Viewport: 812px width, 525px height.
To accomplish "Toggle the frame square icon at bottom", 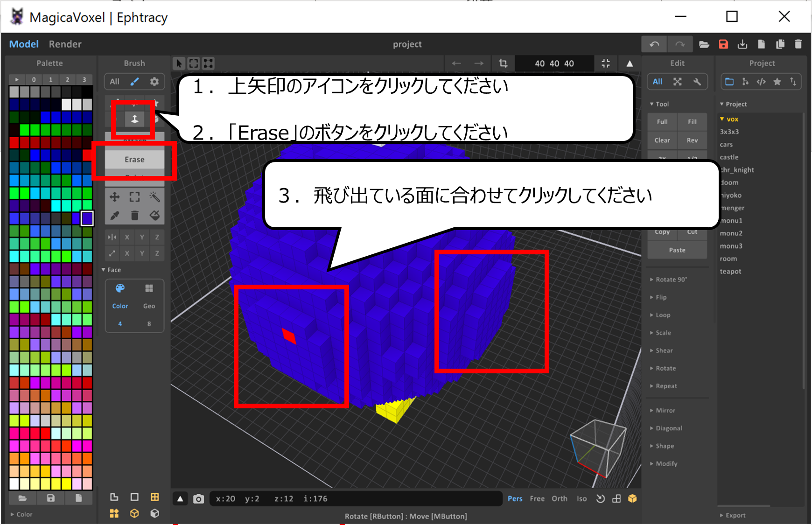I will coord(134,497).
